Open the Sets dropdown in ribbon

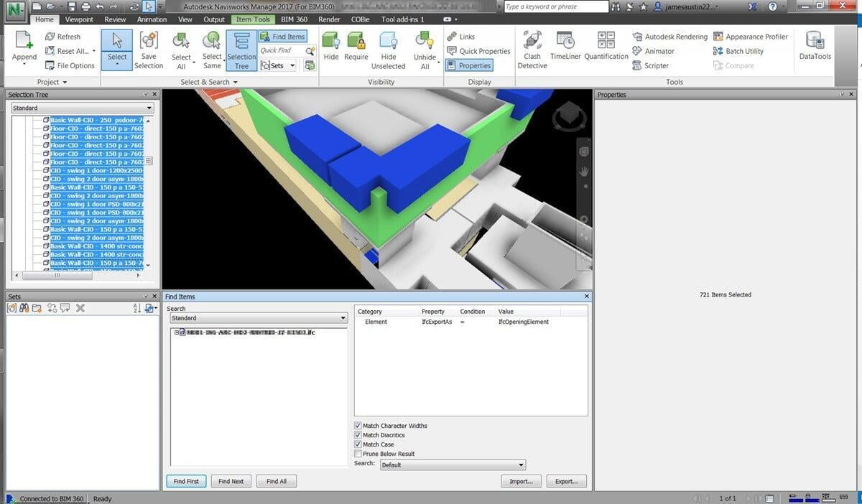[278, 65]
